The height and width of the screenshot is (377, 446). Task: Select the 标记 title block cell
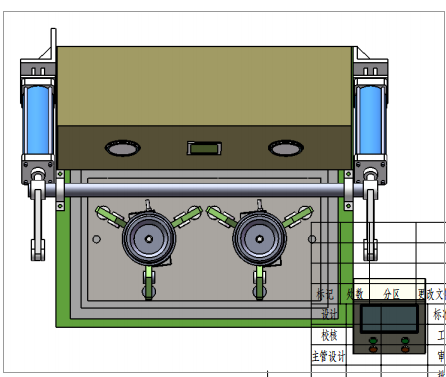(325, 294)
